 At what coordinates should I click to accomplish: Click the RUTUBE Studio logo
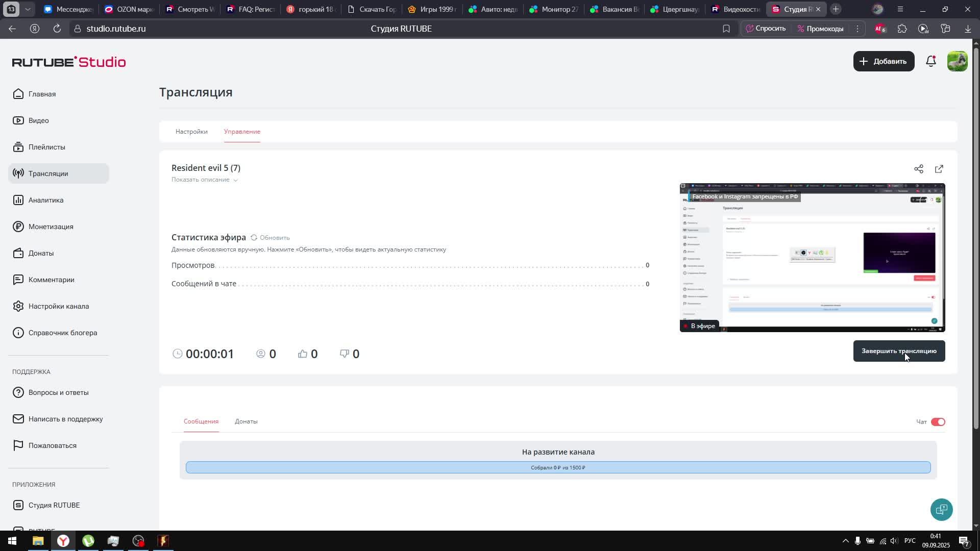click(69, 62)
